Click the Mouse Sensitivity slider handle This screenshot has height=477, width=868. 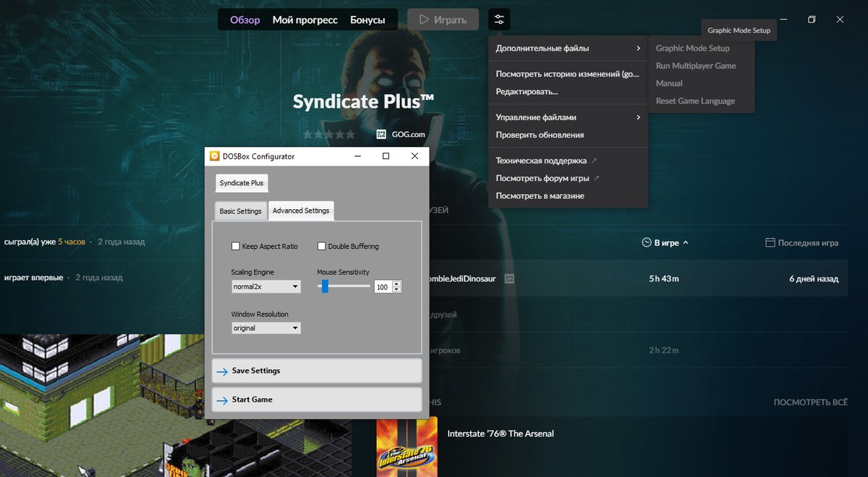[325, 287]
